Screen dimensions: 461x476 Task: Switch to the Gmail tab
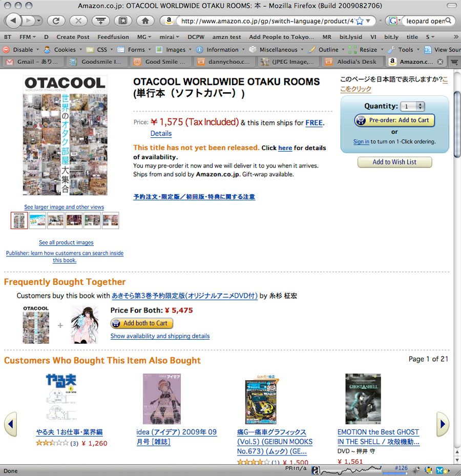coord(33,62)
